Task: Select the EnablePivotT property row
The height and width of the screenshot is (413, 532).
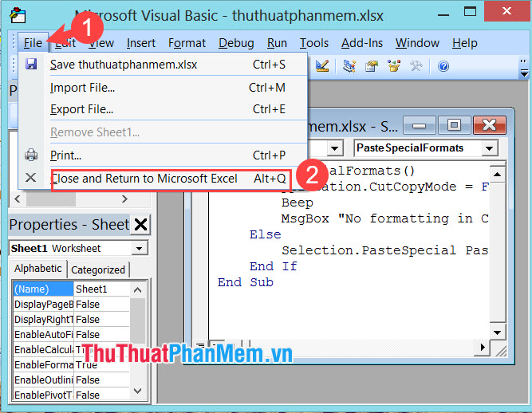Action: 43,395
